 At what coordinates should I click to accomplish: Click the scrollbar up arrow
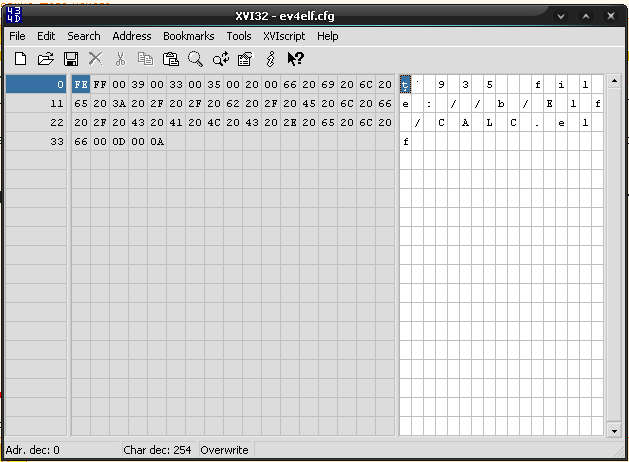tap(614, 81)
